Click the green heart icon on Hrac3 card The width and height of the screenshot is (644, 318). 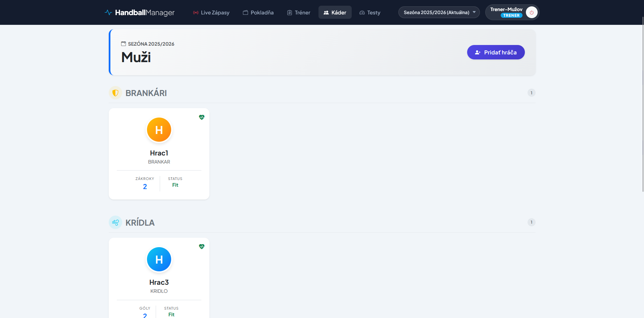(201, 246)
